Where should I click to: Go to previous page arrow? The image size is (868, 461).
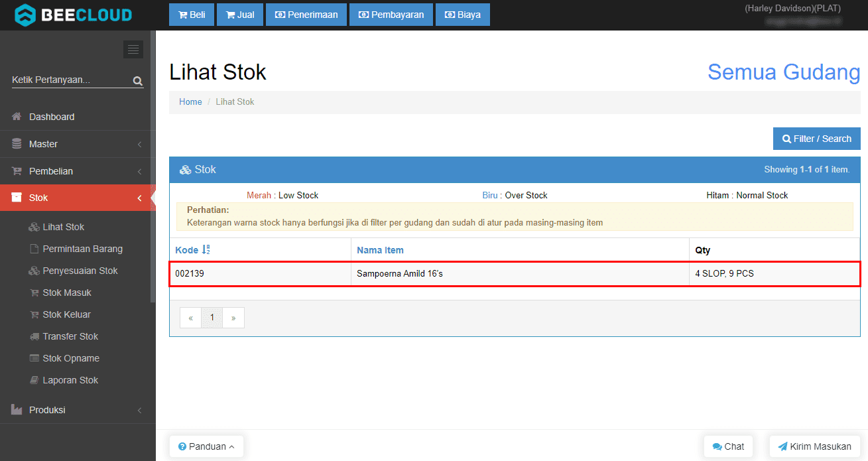(190, 318)
